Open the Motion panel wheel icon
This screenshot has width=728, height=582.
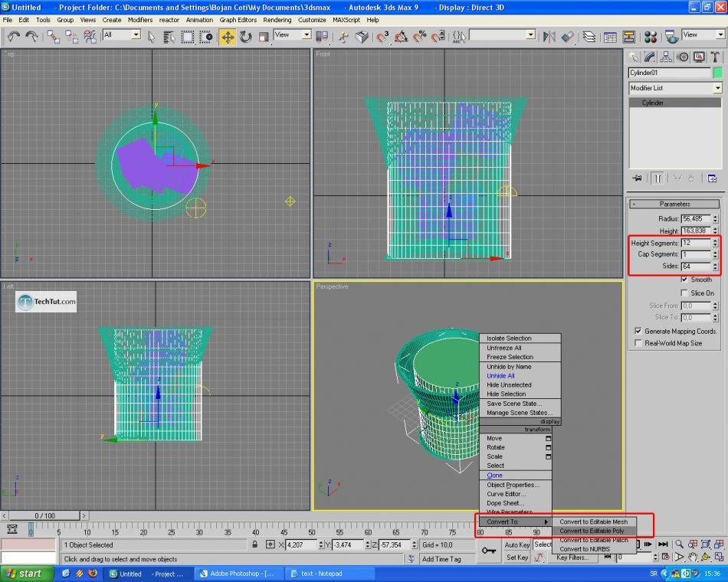682,57
